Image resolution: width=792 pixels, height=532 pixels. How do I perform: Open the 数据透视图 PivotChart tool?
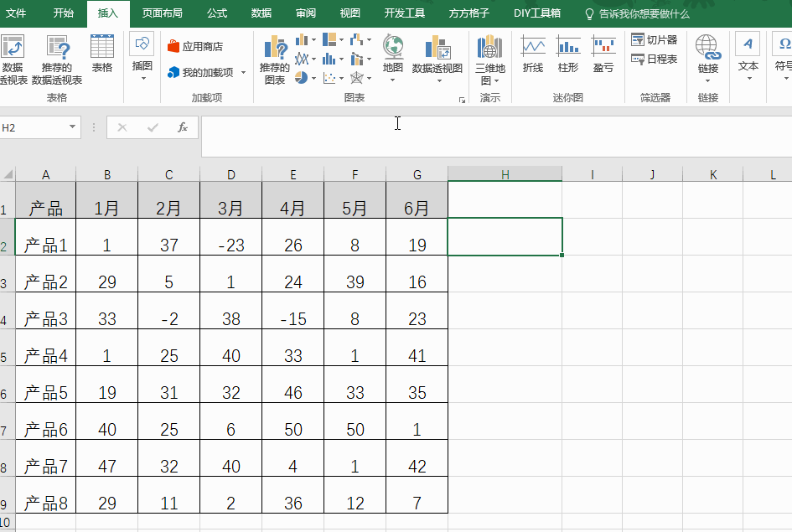tap(437, 58)
